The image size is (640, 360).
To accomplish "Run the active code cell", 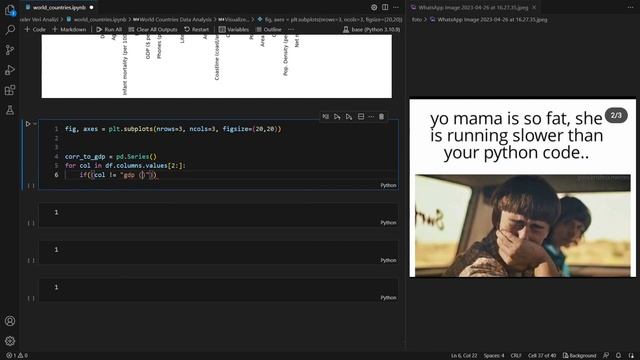I will [28, 124].
